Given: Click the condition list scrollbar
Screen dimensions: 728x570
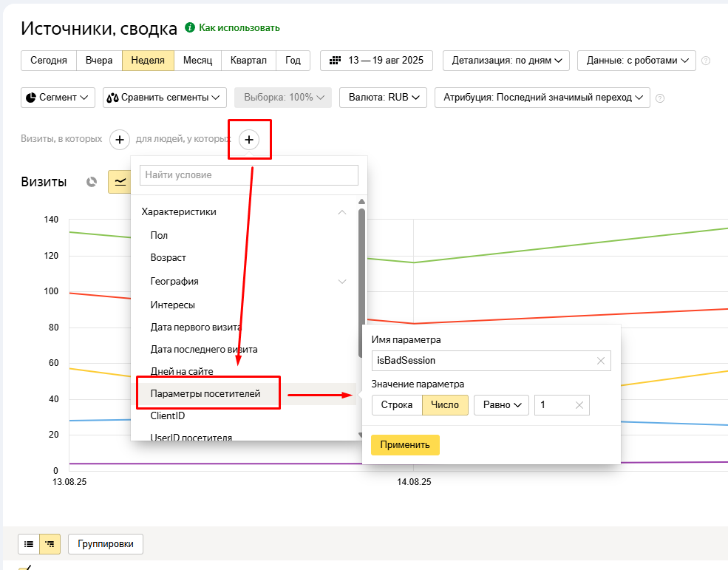Looking at the screenshot, I should 361,259.
